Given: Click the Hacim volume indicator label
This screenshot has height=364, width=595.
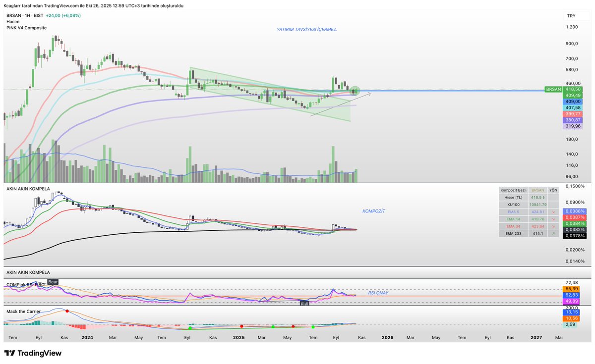Looking at the screenshot, I should point(13,22).
